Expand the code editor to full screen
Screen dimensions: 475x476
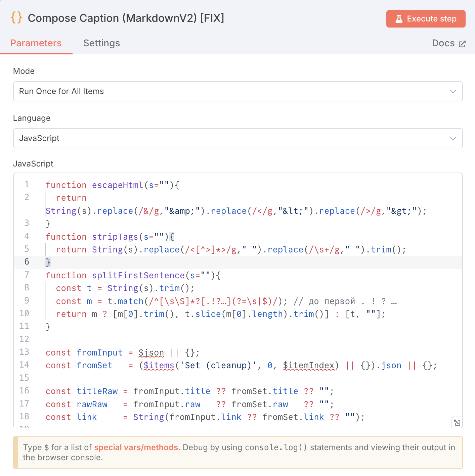point(457,423)
